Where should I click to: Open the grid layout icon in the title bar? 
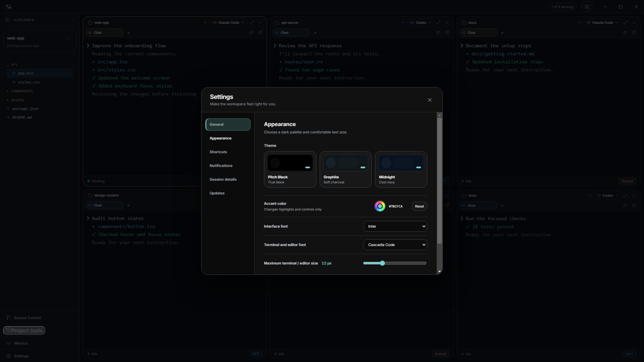(x=587, y=7)
